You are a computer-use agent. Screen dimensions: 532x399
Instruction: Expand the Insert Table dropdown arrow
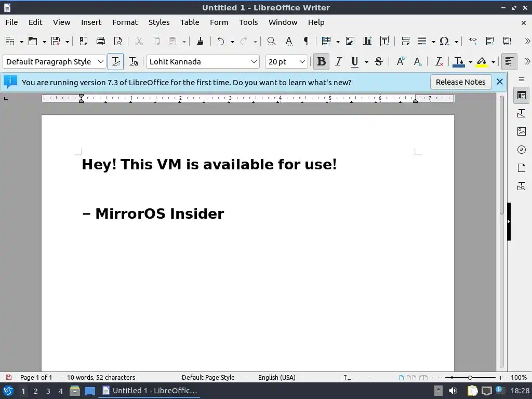[x=338, y=42]
